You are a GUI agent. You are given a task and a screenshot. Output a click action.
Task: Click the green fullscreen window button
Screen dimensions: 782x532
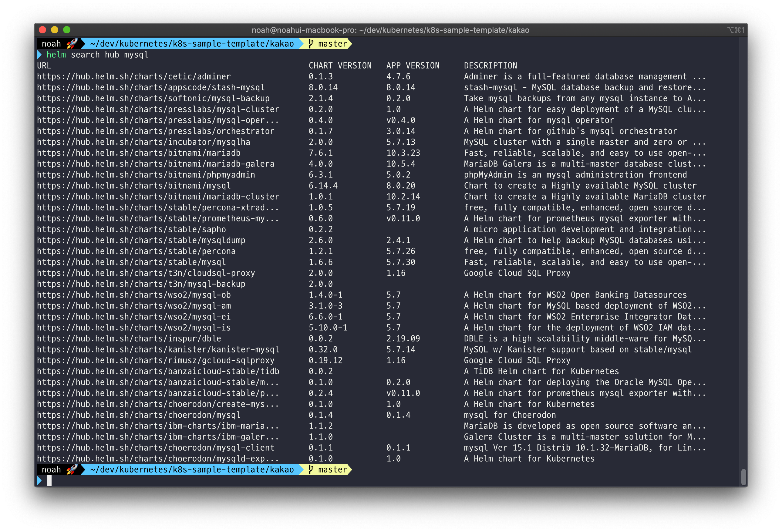[67, 30]
